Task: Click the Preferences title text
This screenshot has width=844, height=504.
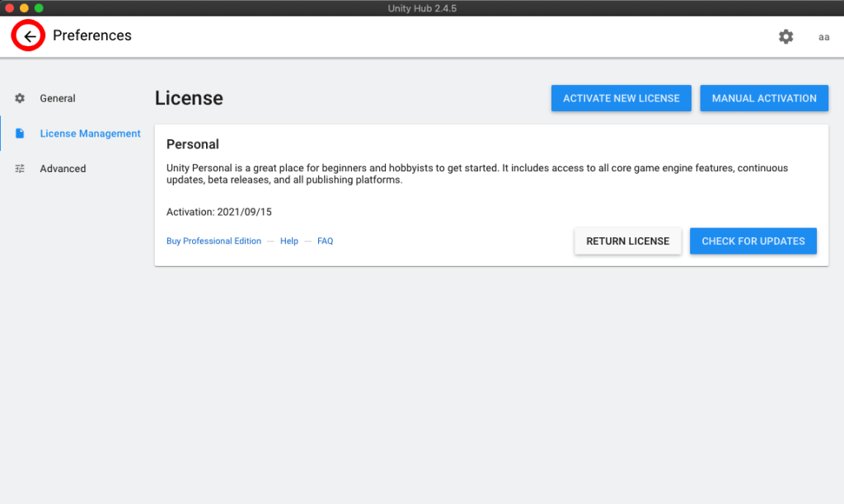Action: click(x=92, y=35)
